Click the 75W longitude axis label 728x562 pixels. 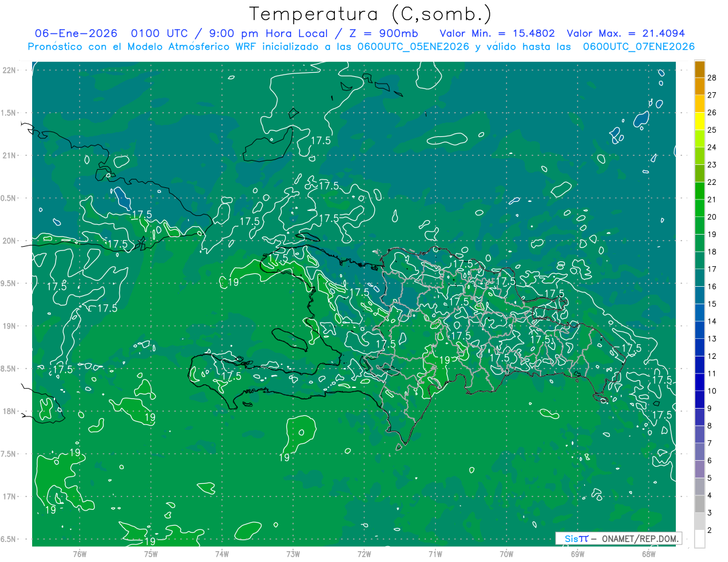pyautogui.click(x=151, y=554)
